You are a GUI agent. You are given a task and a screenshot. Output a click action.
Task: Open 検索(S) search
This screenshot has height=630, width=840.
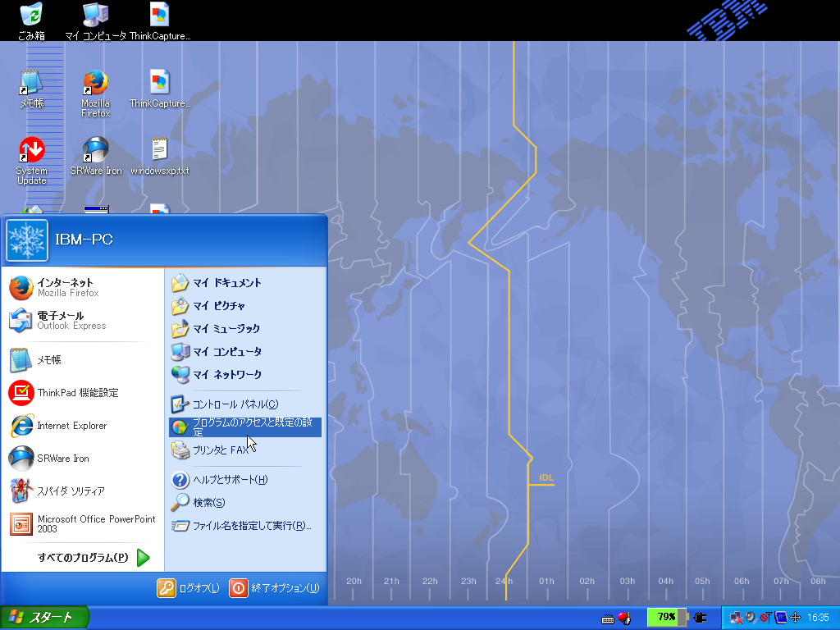[x=244, y=503]
